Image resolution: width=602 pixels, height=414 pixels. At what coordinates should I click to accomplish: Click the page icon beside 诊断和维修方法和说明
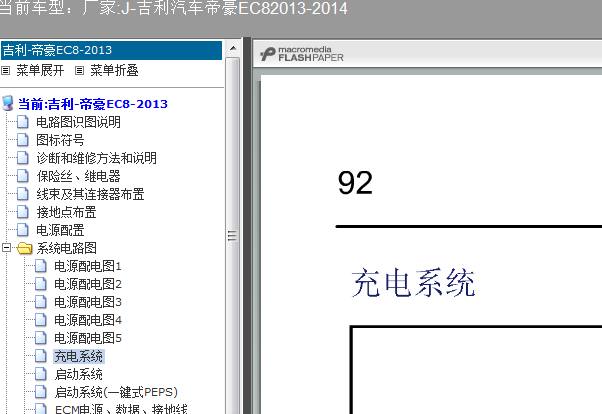coord(23,158)
